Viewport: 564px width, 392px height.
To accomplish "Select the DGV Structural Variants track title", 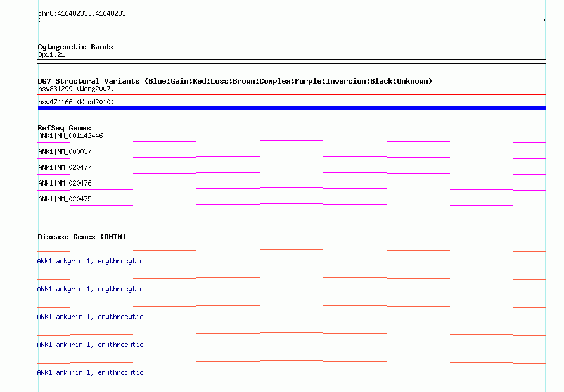I will [235, 81].
